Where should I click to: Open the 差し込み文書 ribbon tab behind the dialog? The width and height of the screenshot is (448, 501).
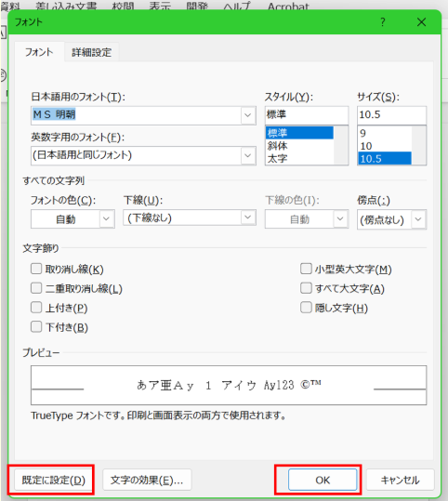click(66, 6)
